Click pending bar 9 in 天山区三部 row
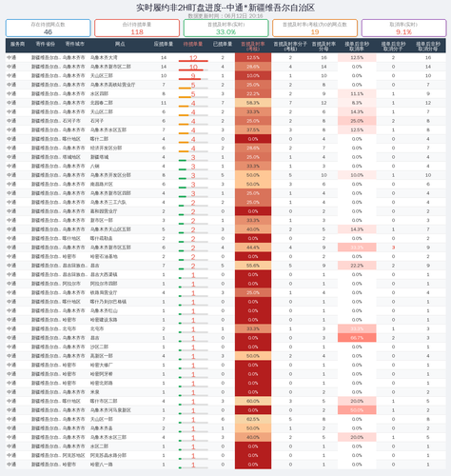The image size is (451, 476). coord(193,76)
